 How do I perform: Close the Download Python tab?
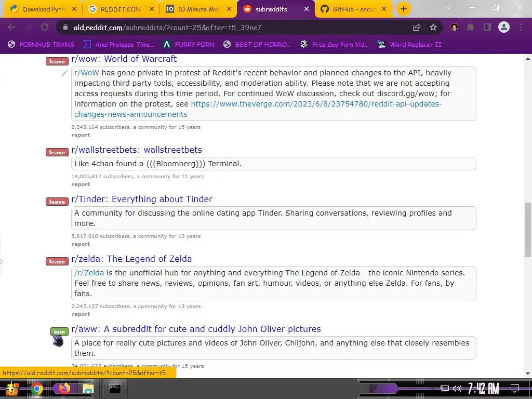click(x=74, y=9)
